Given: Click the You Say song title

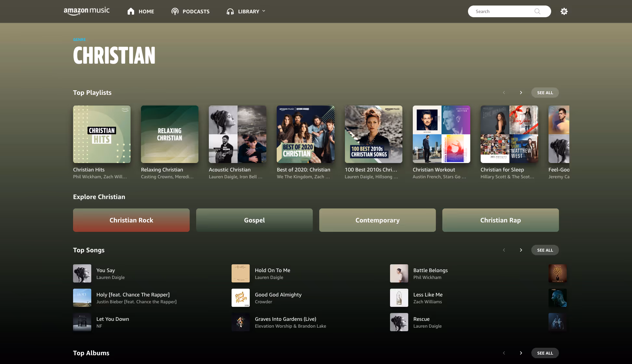Looking at the screenshot, I should coord(106,270).
